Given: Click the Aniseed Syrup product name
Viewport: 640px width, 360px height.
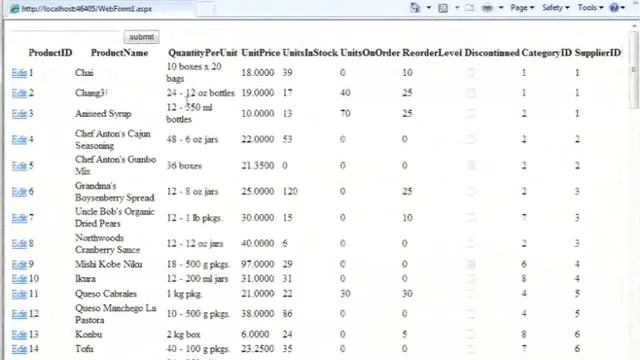Looking at the screenshot, I should point(103,113).
